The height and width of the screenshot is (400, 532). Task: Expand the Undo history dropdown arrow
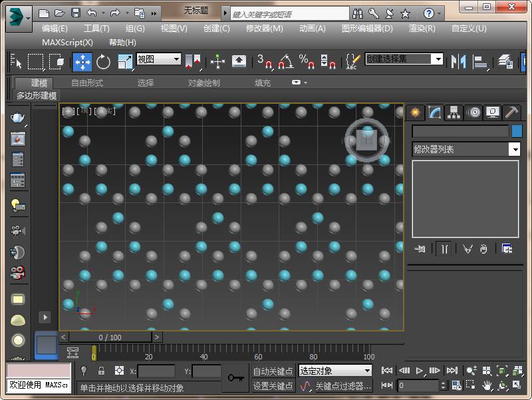click(103, 13)
